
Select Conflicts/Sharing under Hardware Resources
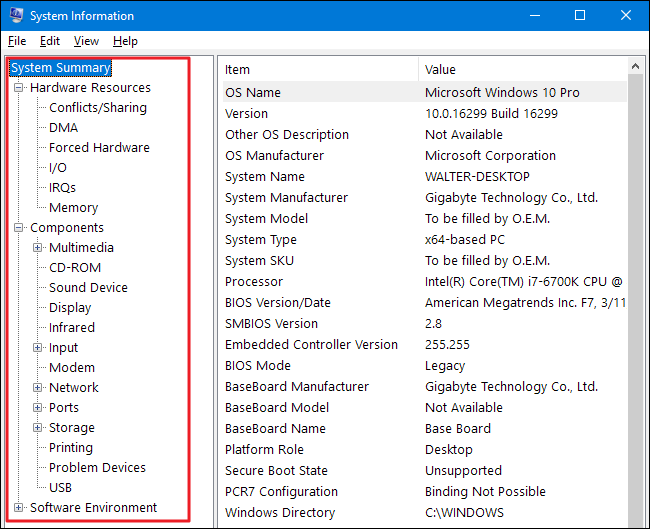(98, 108)
